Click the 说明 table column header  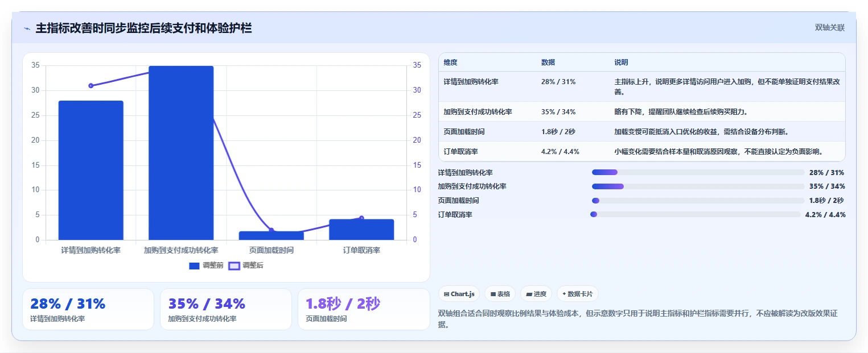pos(621,63)
